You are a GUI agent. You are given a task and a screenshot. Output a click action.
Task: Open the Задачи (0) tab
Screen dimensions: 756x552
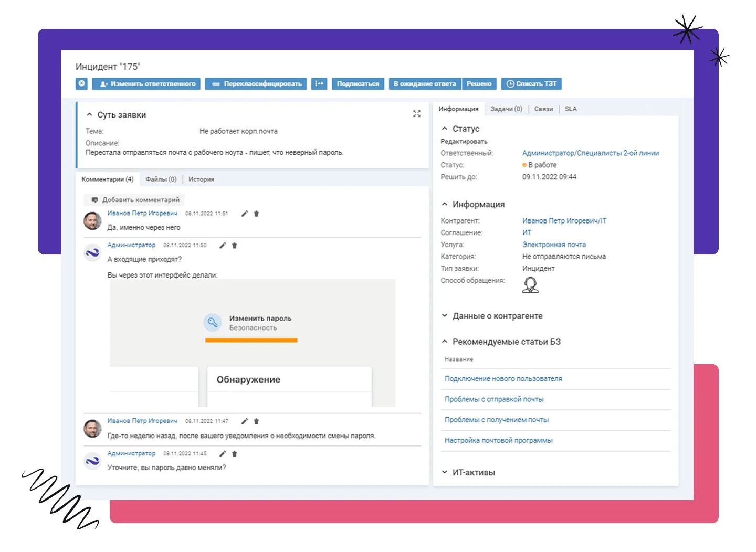point(506,109)
